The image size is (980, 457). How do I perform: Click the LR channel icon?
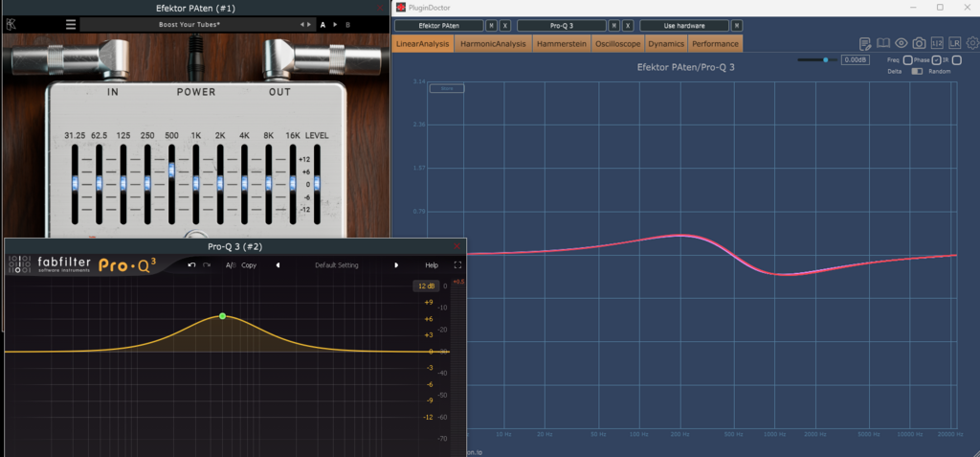pos(954,43)
